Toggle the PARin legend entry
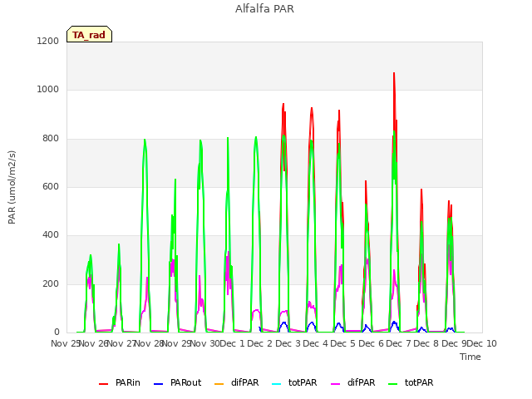The height and width of the screenshot is (399, 532). click(x=120, y=382)
